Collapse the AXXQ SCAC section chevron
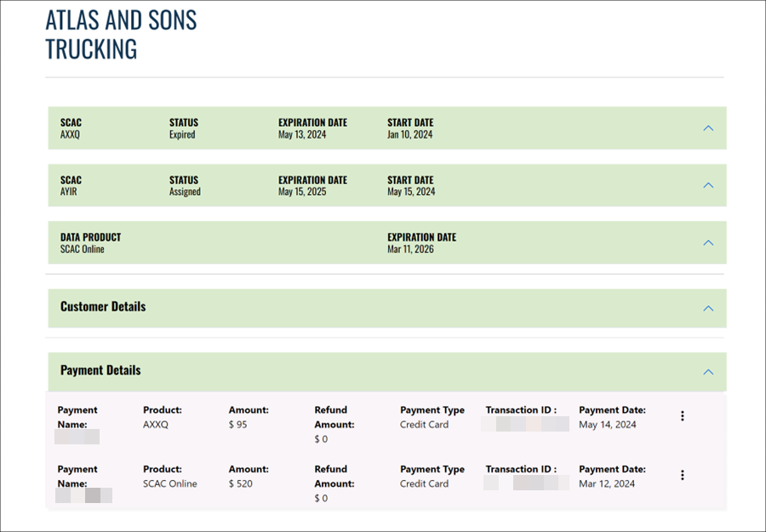This screenshot has width=766, height=532. pos(708,129)
